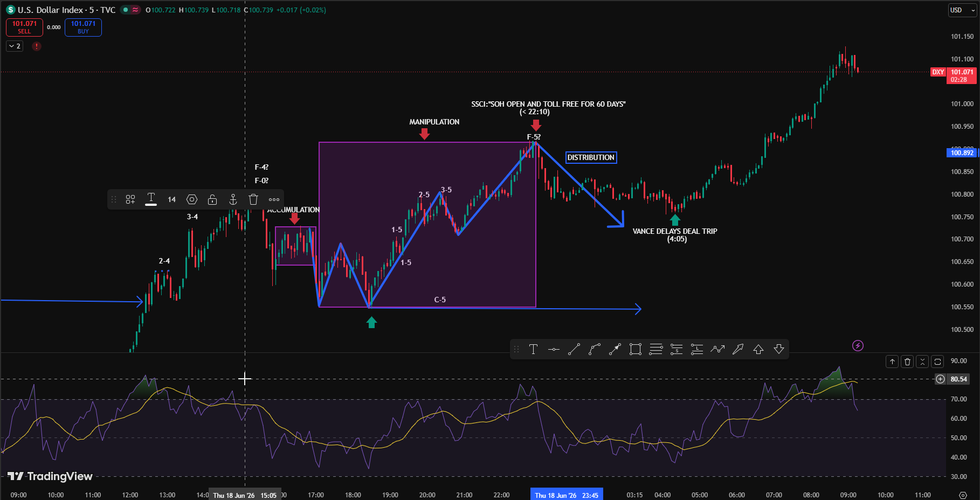980x500 pixels.
Task: Select the Horizontal Line tool
Action: pyautogui.click(x=554, y=349)
